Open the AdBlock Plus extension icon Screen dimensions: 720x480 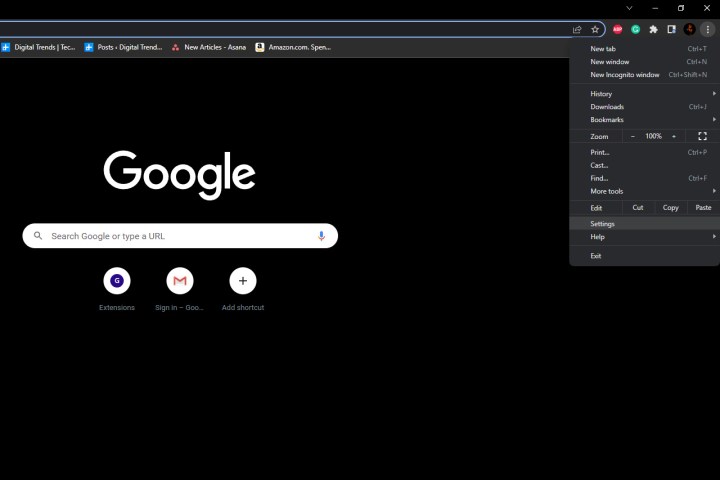(618, 29)
